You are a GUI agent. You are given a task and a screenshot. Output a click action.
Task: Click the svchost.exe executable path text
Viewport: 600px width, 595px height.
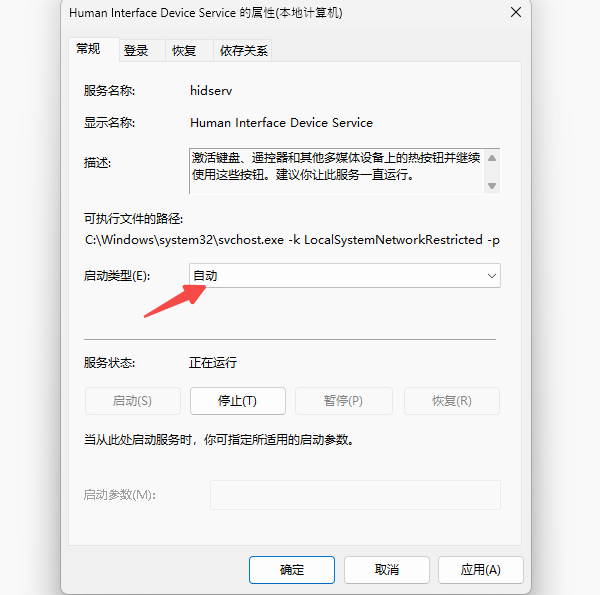(292, 240)
